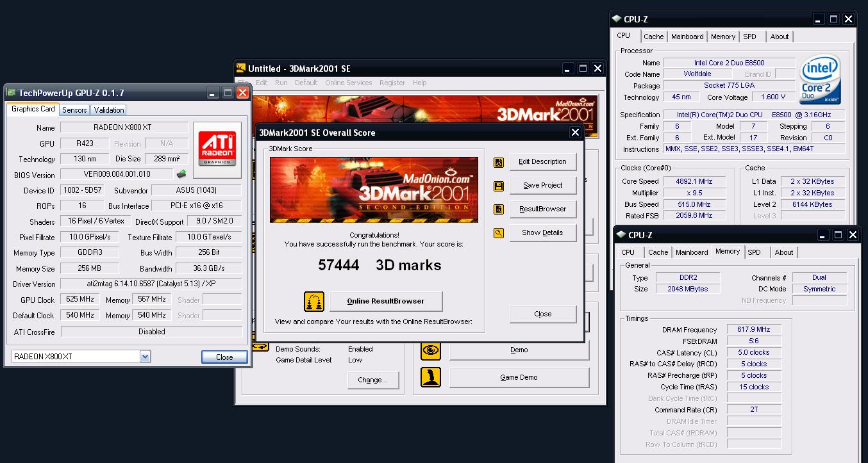Screen dimensions: 868x463
Task: Click the ResultBrowser button
Action: (543, 209)
